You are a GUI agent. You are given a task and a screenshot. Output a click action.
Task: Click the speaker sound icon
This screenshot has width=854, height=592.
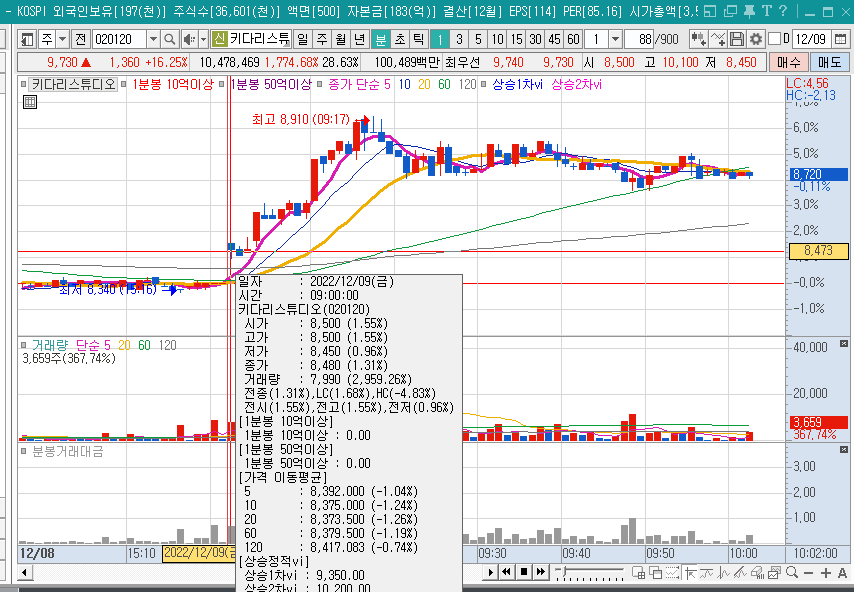click(x=188, y=39)
